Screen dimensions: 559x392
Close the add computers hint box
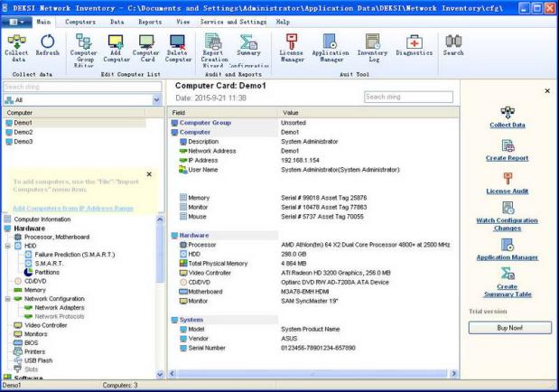[149, 174]
